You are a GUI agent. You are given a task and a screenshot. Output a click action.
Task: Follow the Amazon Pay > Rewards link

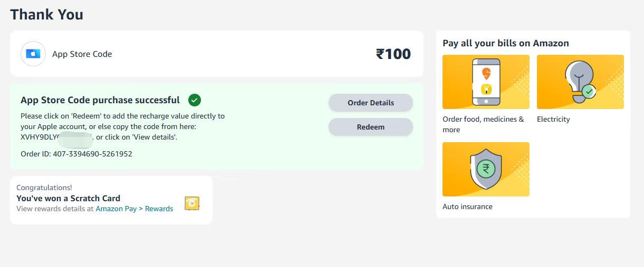134,209
